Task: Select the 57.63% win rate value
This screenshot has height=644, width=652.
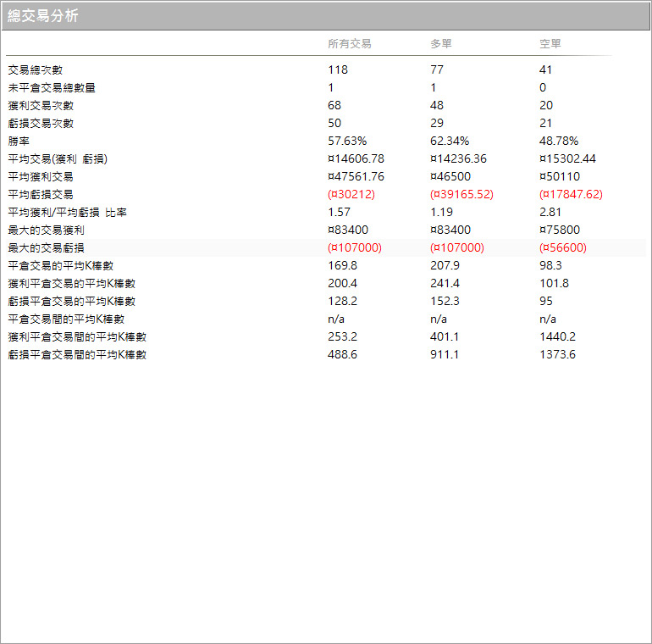Action: coord(346,142)
